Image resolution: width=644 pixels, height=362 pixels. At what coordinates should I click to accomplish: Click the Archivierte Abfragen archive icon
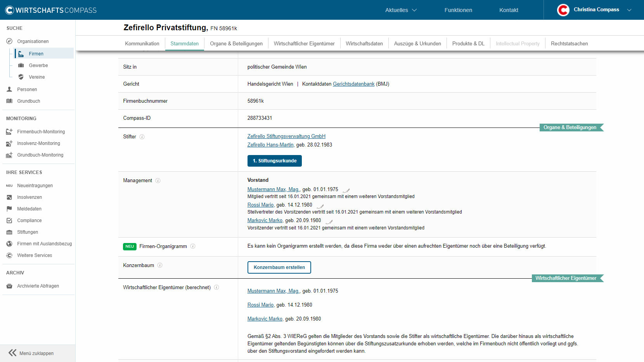pyautogui.click(x=9, y=286)
